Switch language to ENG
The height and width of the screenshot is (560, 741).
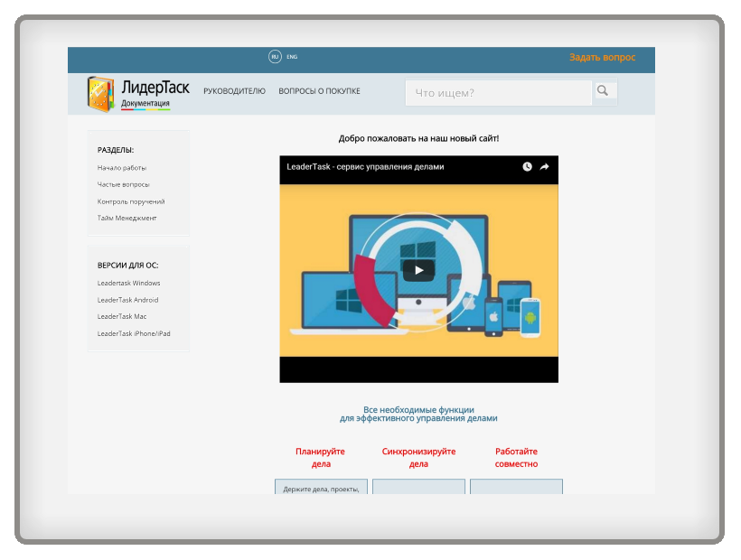click(292, 57)
